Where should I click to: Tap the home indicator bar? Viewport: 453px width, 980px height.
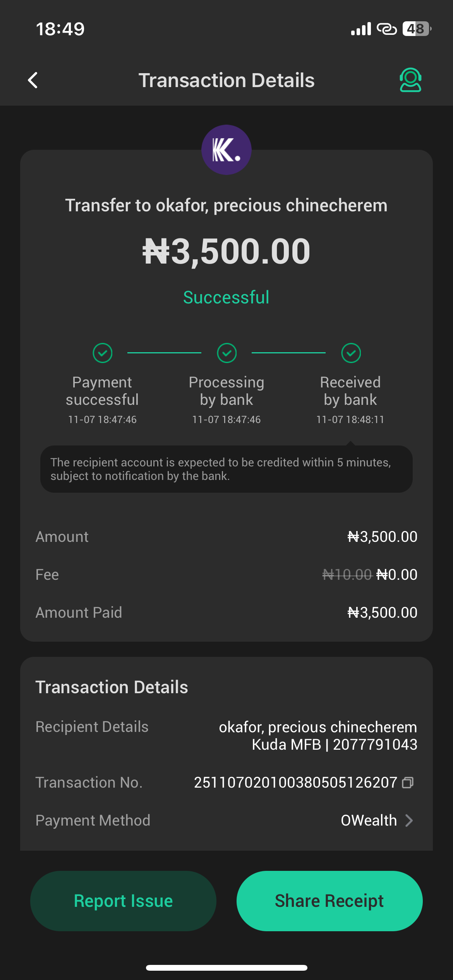point(226,968)
